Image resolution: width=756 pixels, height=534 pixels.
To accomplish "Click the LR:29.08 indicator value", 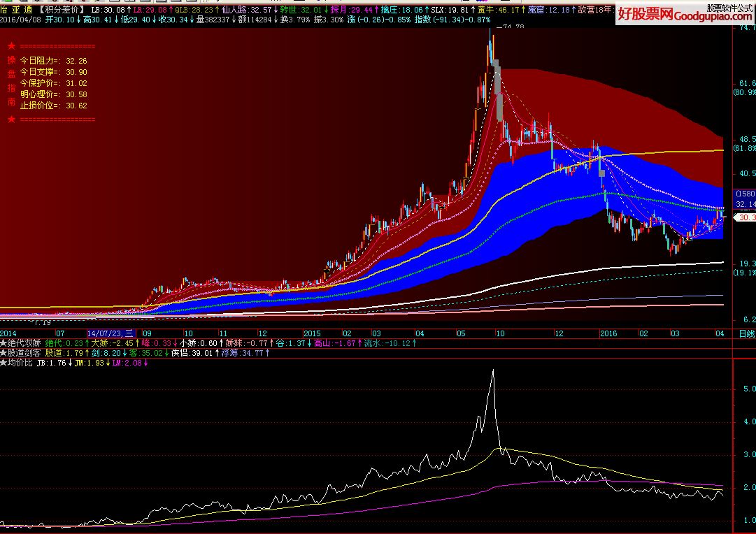I will tap(150, 10).
